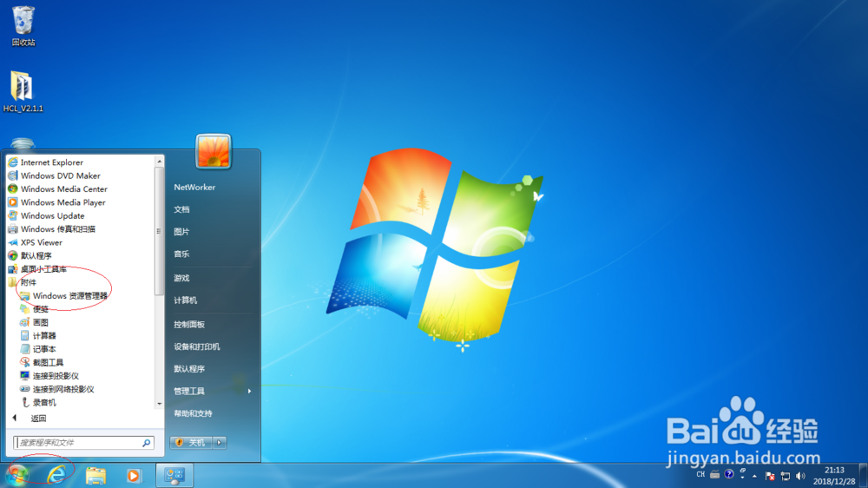Click the Show desktop button

pos(863,476)
